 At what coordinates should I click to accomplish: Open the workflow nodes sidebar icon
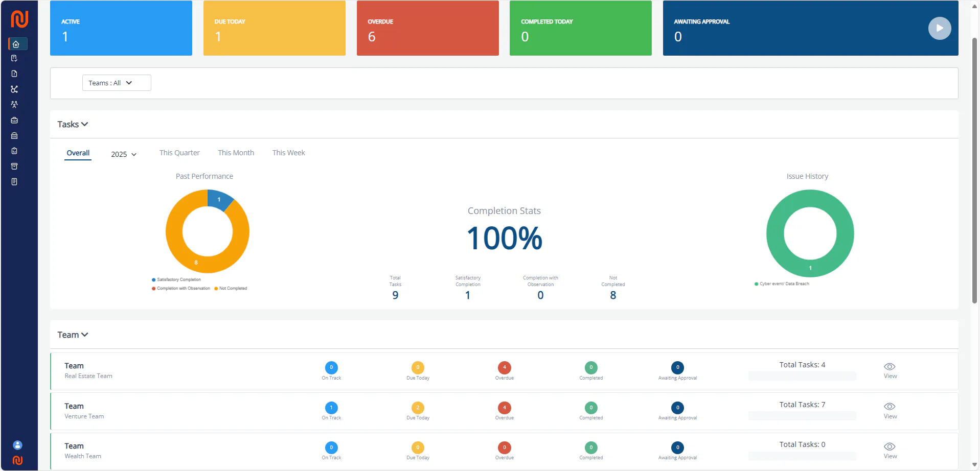(14, 89)
